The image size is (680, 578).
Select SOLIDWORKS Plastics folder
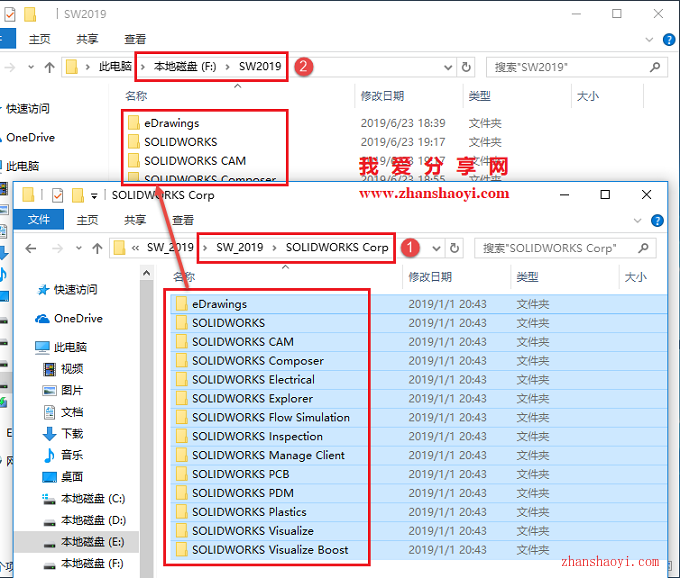(249, 512)
